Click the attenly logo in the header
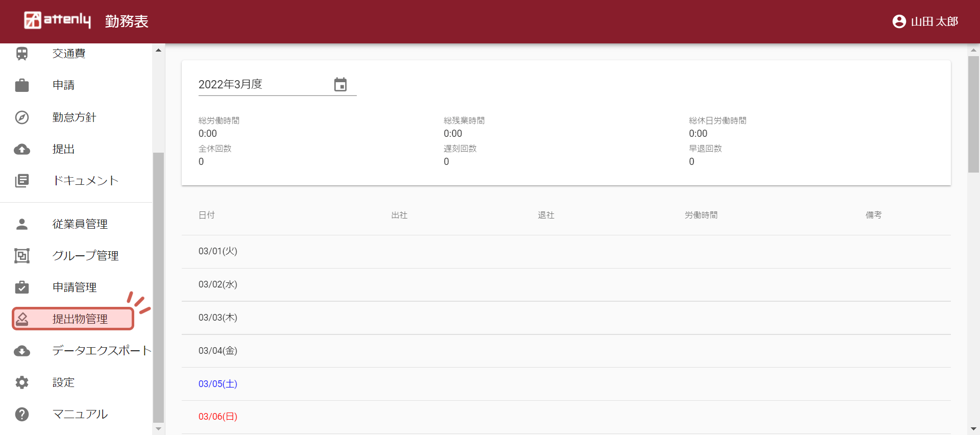The image size is (980, 435). [x=57, y=20]
